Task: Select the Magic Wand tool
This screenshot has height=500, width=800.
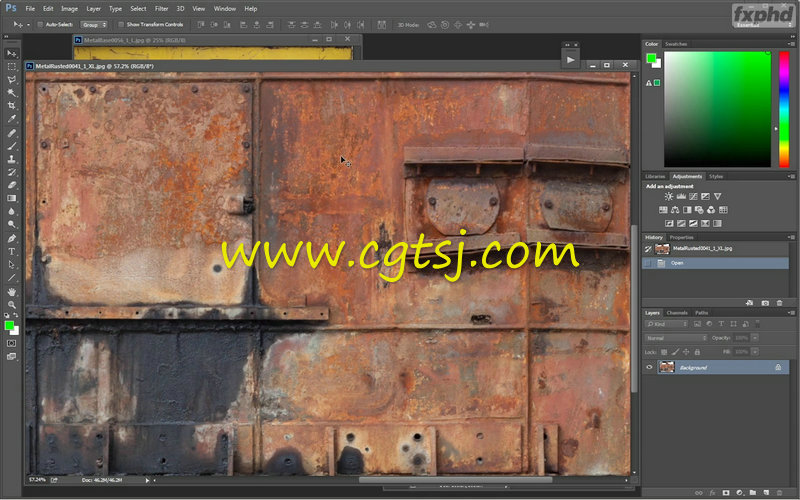Action: (11, 93)
